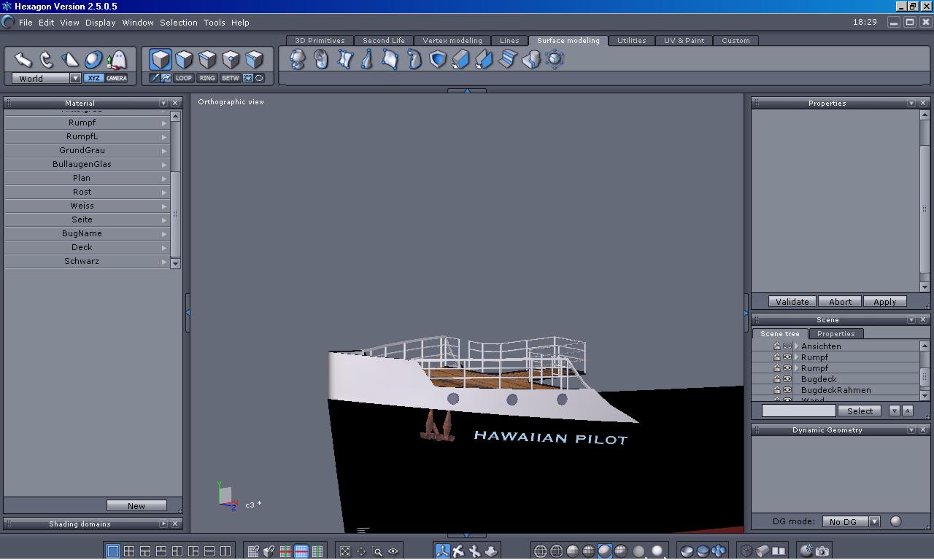Screen dimensions: 934x560
Task: Switch to the auto selection mode cube
Action: [254, 60]
